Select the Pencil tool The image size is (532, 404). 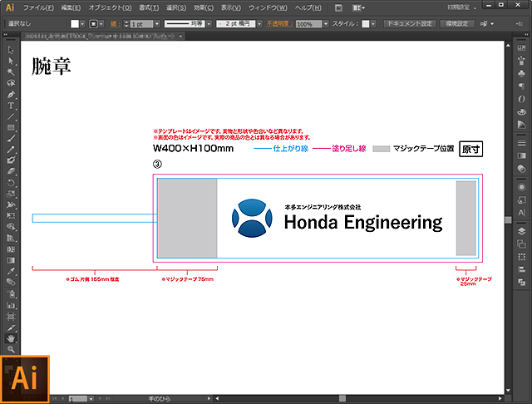pos(11,150)
